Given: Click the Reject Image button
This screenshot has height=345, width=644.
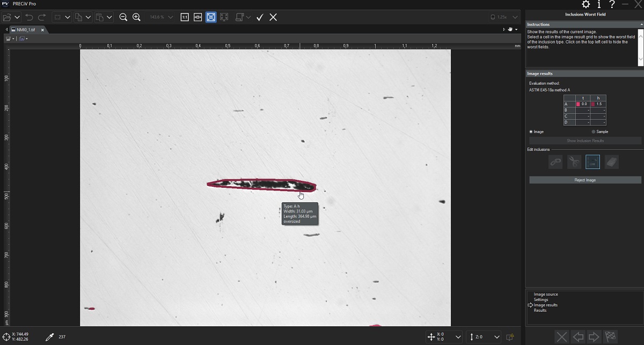Looking at the screenshot, I should tap(585, 180).
